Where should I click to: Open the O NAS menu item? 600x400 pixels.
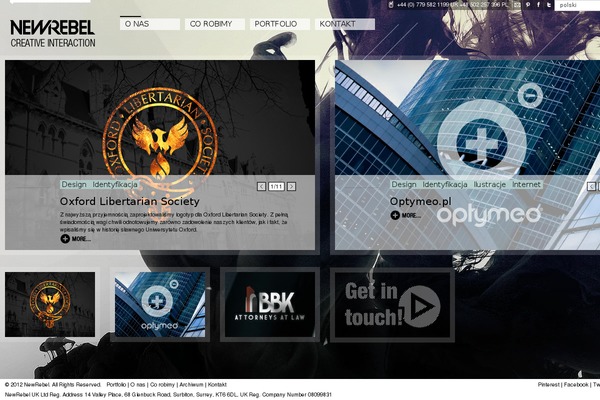pos(149,23)
